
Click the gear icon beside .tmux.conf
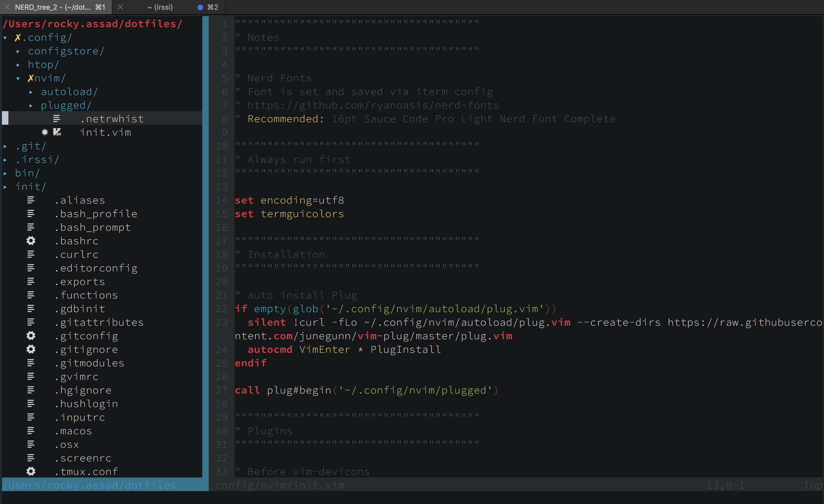31,472
